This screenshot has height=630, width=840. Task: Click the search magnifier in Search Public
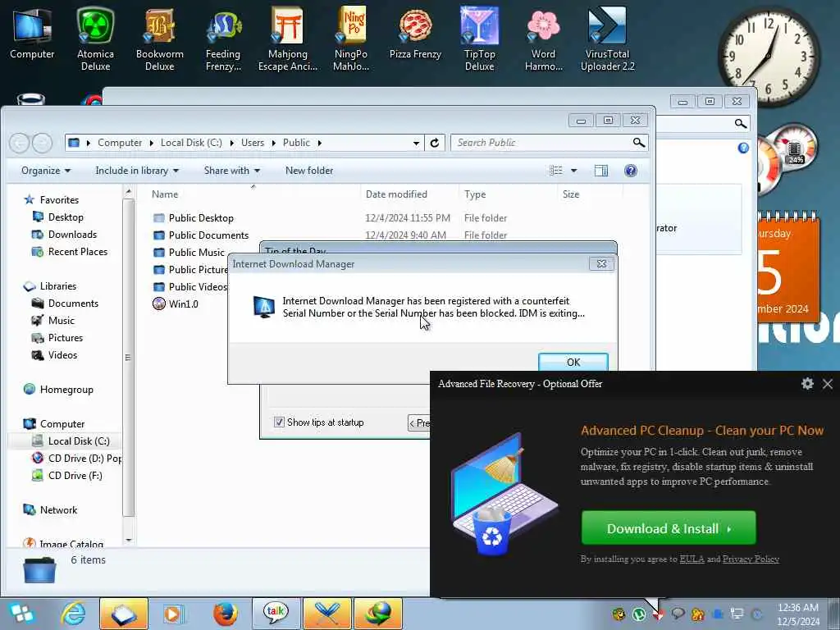coord(638,143)
